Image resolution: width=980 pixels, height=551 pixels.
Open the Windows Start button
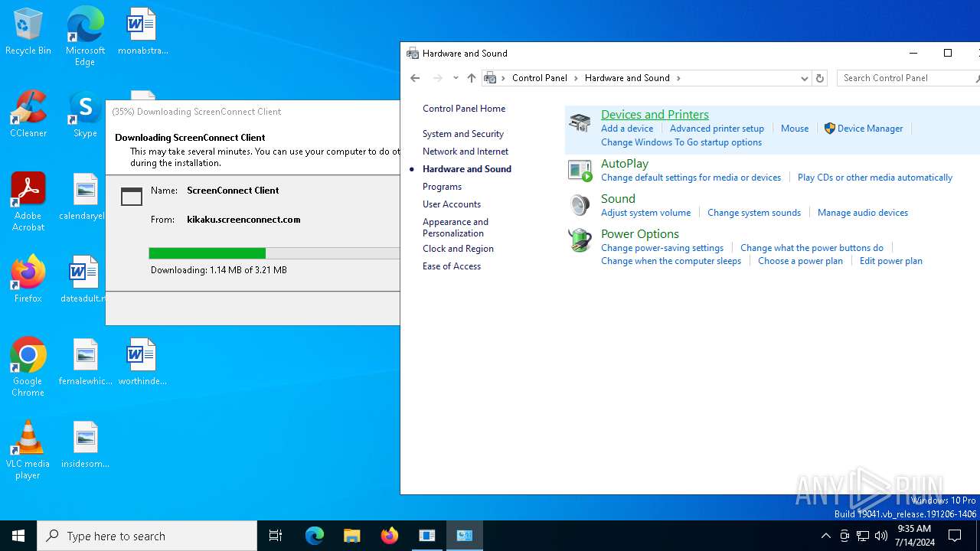tap(18, 536)
